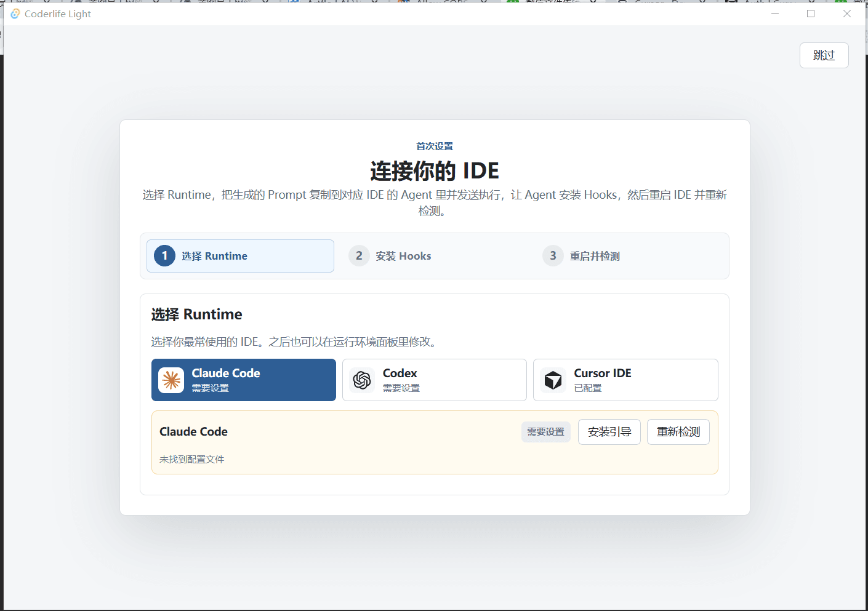
Task: Select the Cursor IDE runtime card
Action: click(625, 380)
